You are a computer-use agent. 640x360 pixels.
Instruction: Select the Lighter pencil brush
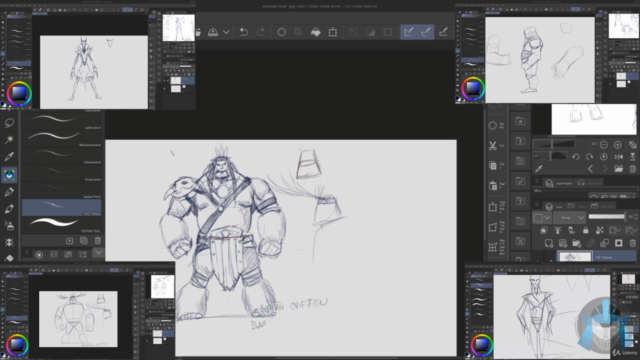pos(62,121)
